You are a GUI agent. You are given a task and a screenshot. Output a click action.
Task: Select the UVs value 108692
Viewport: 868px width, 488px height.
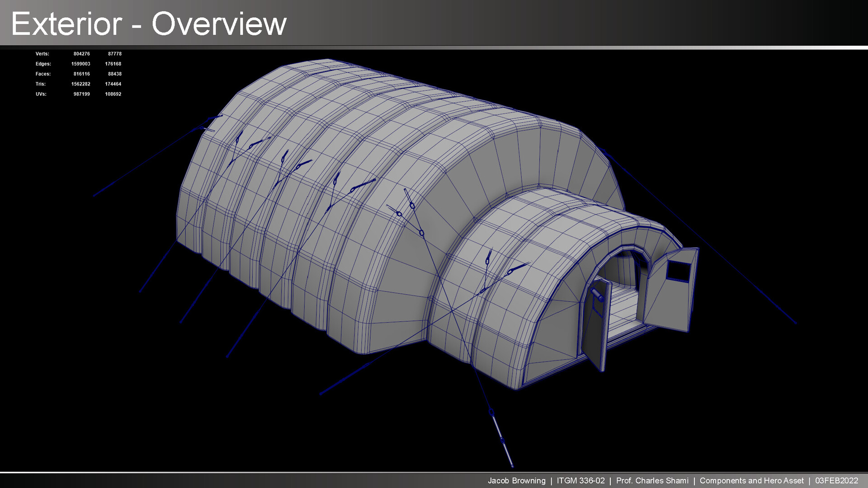tap(114, 94)
